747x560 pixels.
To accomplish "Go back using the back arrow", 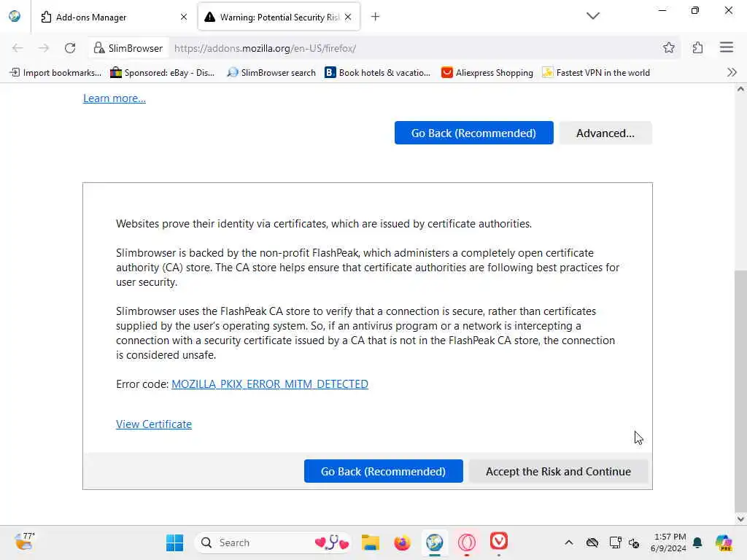I will 18,48.
